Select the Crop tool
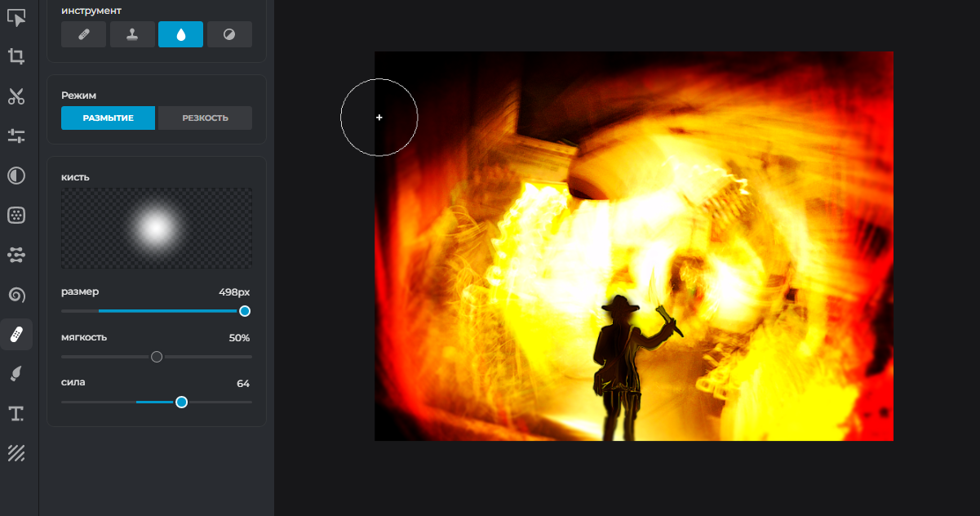The image size is (980, 516). tap(16, 56)
